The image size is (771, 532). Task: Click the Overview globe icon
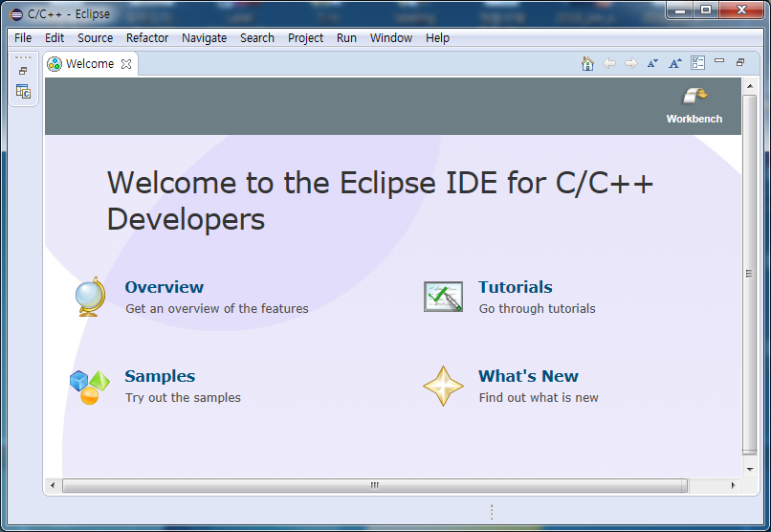click(x=90, y=297)
